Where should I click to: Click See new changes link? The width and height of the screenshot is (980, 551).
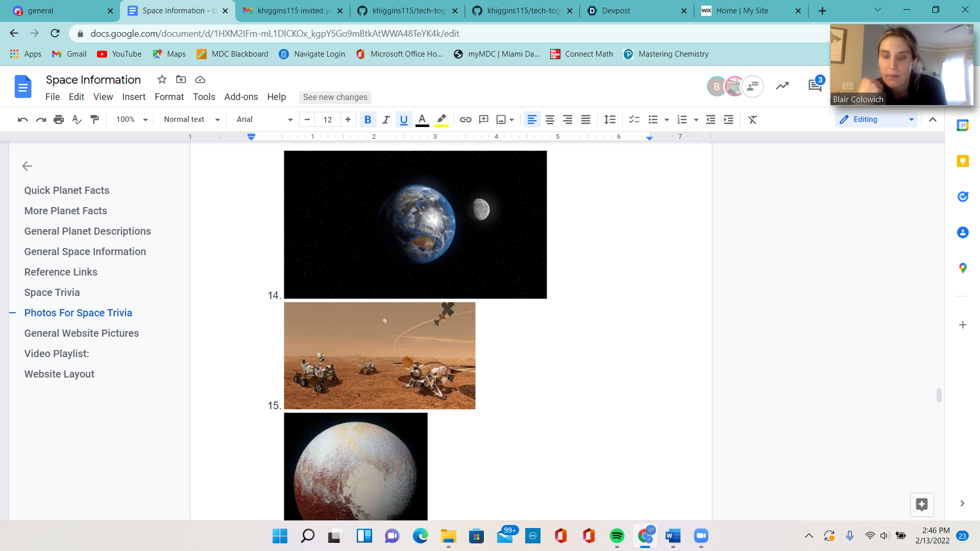click(x=335, y=97)
